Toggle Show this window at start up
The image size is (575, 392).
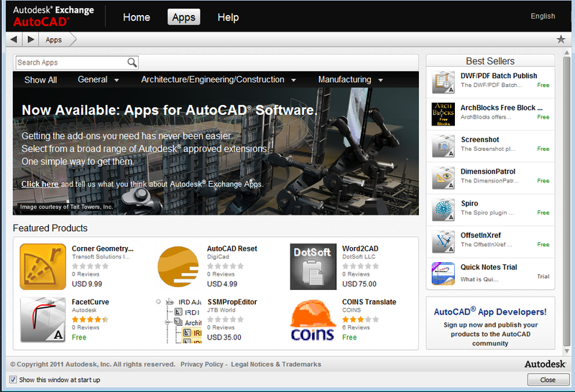pos(13,380)
